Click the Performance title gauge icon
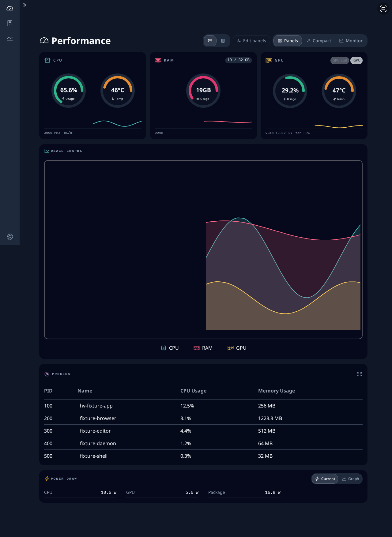392x537 pixels. 44,41
